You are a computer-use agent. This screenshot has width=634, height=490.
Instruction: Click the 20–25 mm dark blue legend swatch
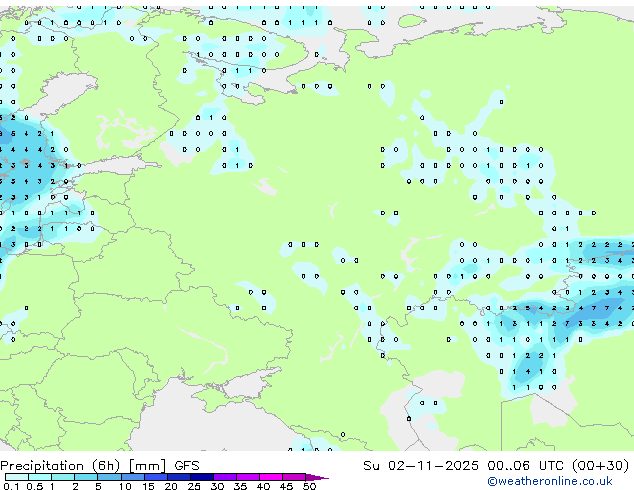(178, 477)
